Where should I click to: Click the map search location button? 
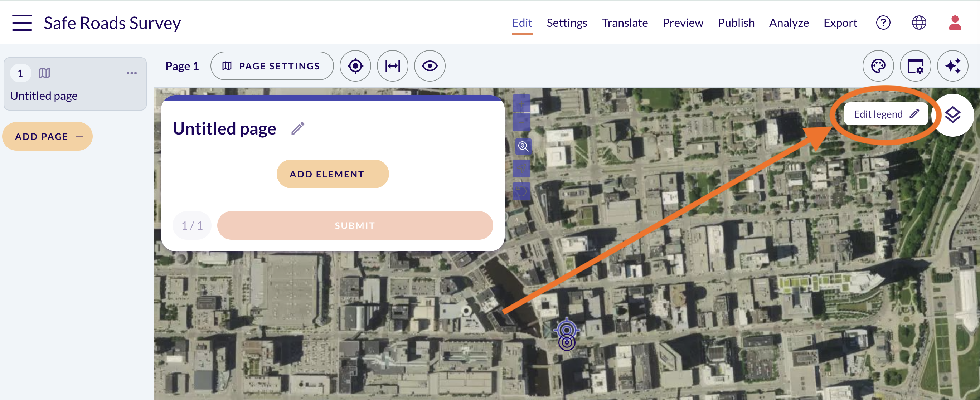(523, 146)
